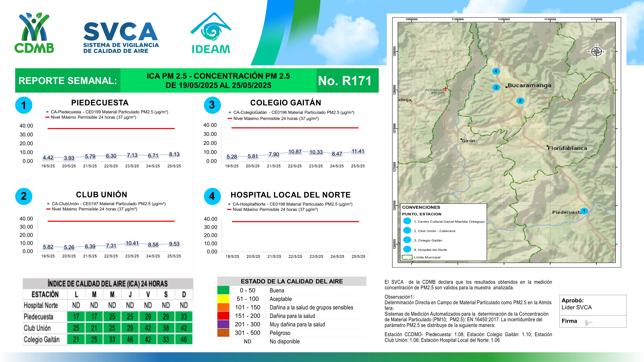Click the Bucaramanga city label on map
The width and height of the screenshot is (644, 362).
pos(529,85)
